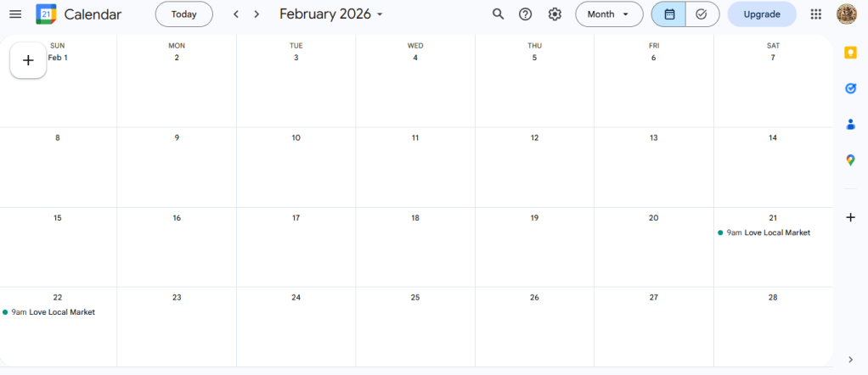This screenshot has width=868, height=375.
Task: Click the Get add-ons plus icon
Action: pos(850,217)
